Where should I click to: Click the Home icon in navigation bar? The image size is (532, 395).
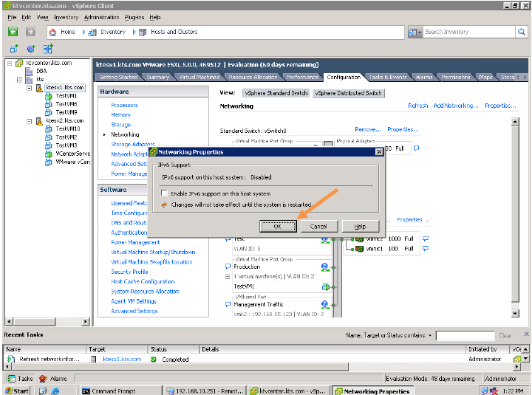52,32
